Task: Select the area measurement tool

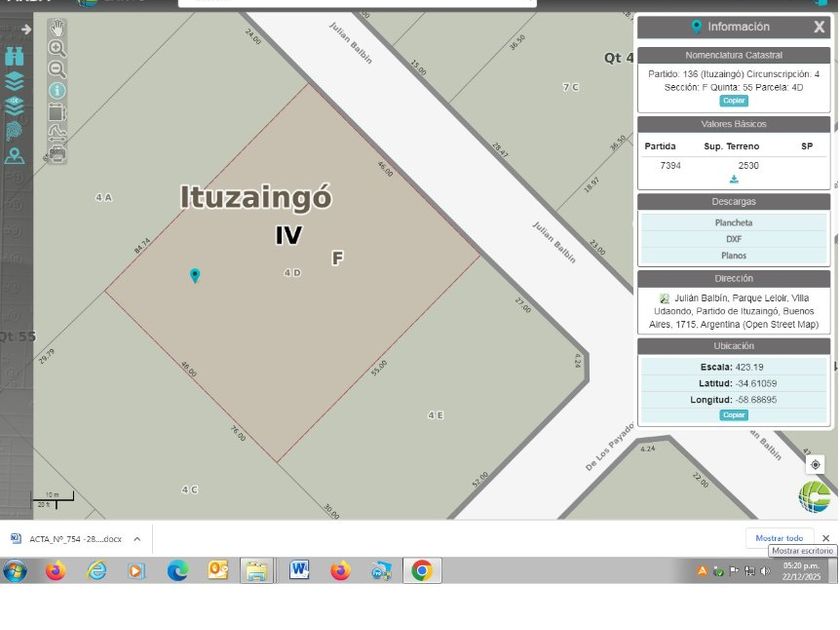Action: (57, 112)
